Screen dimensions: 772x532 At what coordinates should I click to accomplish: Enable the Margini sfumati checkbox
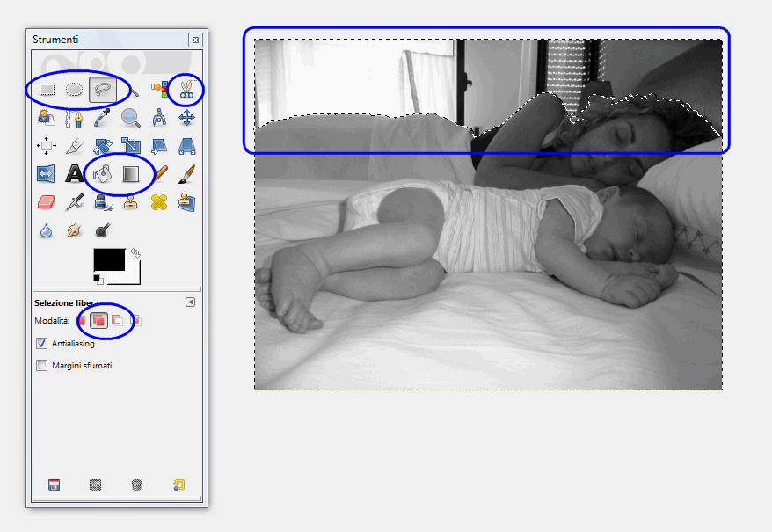click(x=41, y=365)
